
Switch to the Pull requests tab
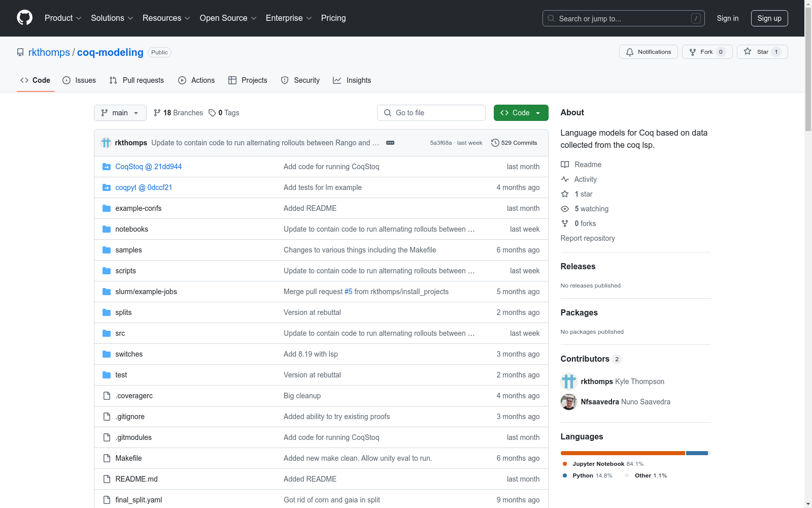pyautogui.click(x=137, y=80)
